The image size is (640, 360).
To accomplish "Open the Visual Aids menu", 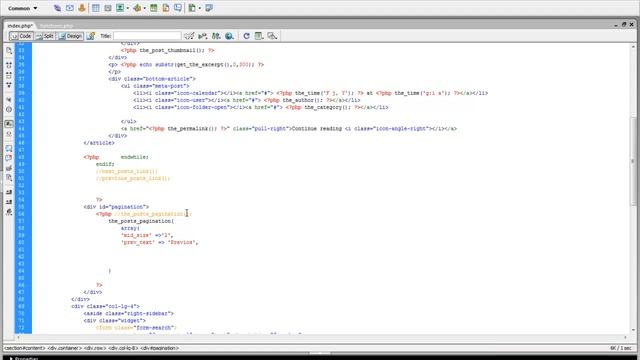I will 272,36.
